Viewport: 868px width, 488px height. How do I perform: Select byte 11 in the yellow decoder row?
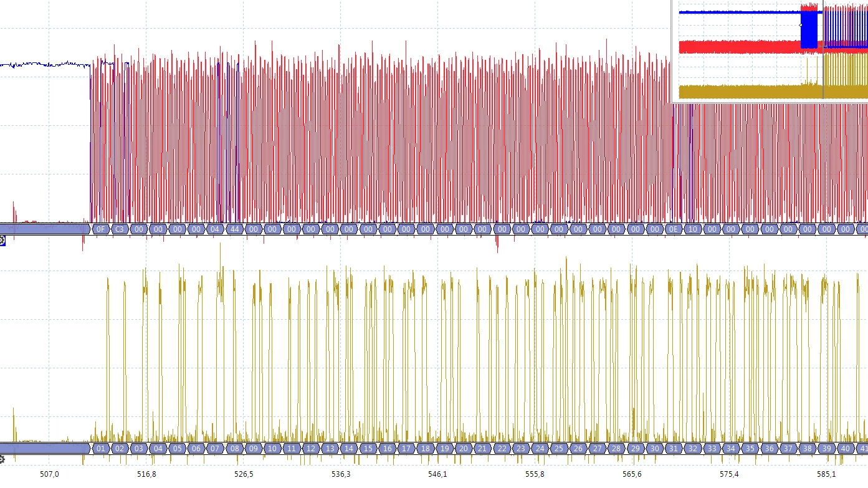[292, 448]
